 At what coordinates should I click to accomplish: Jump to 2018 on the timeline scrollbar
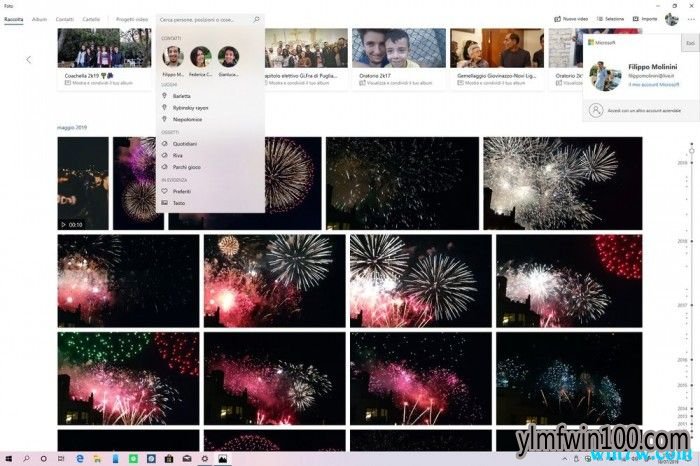682,241
